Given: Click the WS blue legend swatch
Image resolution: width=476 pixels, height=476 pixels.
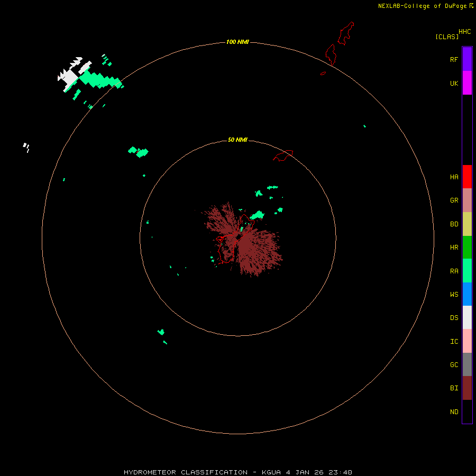Looking at the screenshot, I should 467,294.
